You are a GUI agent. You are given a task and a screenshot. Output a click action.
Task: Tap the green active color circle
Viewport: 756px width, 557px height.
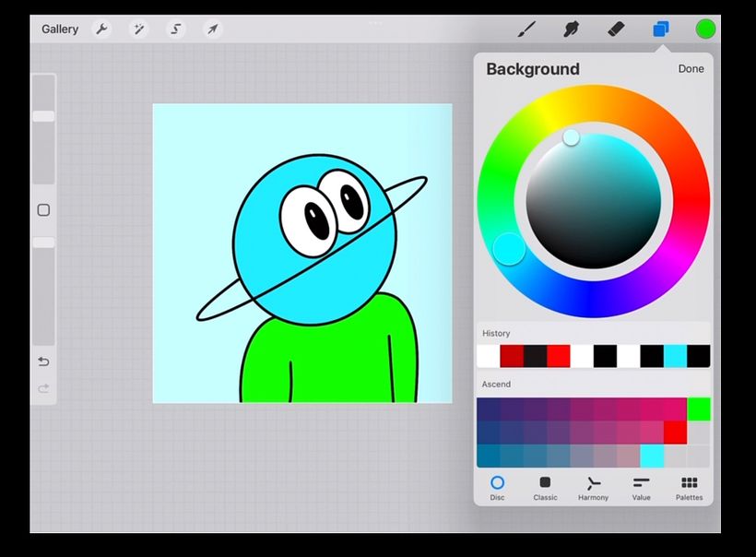(x=705, y=30)
